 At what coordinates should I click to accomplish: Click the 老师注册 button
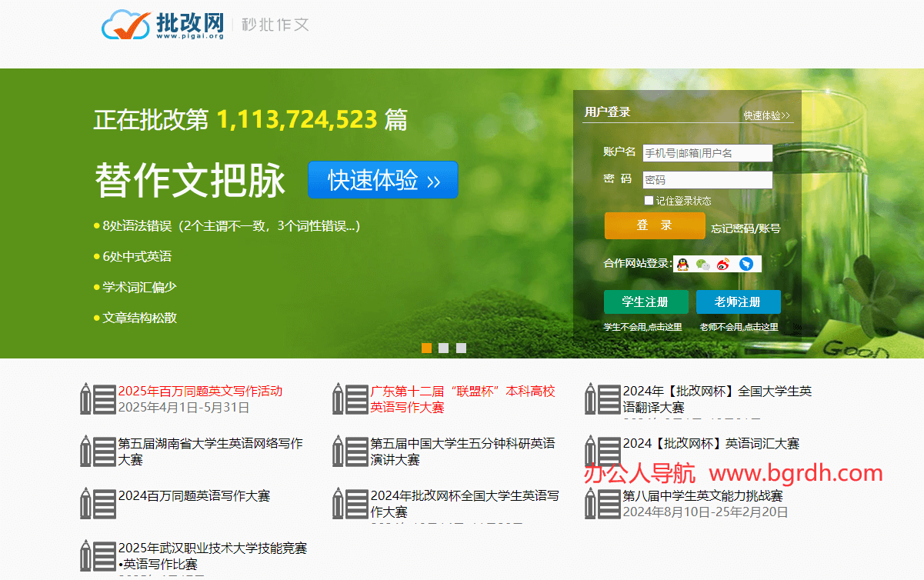[x=738, y=302]
